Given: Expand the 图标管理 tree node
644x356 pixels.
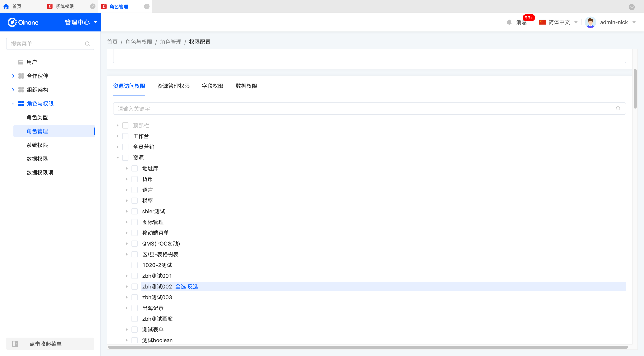Looking at the screenshot, I should coord(127,222).
